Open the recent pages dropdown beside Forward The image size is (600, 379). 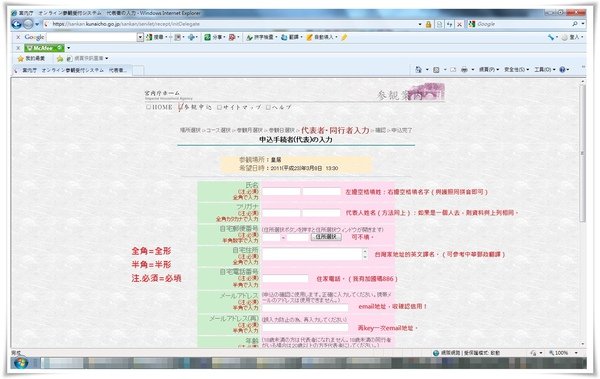pyautogui.click(x=37, y=24)
